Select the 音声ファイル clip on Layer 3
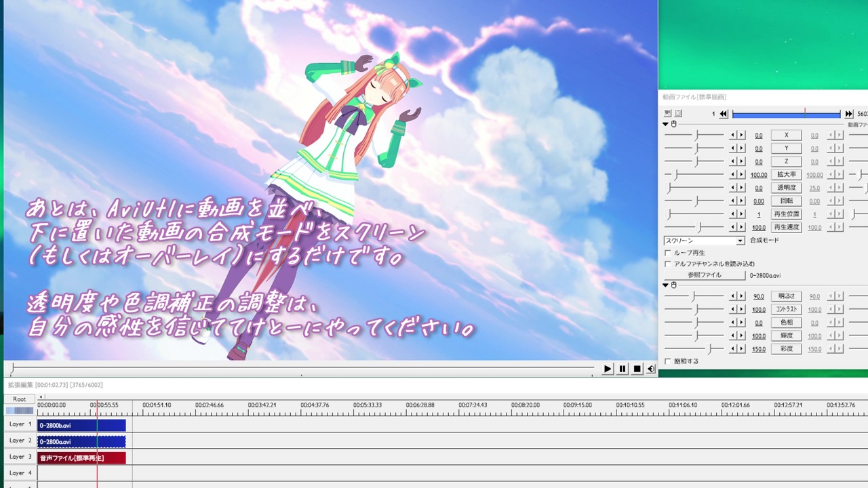Image resolution: width=868 pixels, height=488 pixels. click(x=81, y=458)
